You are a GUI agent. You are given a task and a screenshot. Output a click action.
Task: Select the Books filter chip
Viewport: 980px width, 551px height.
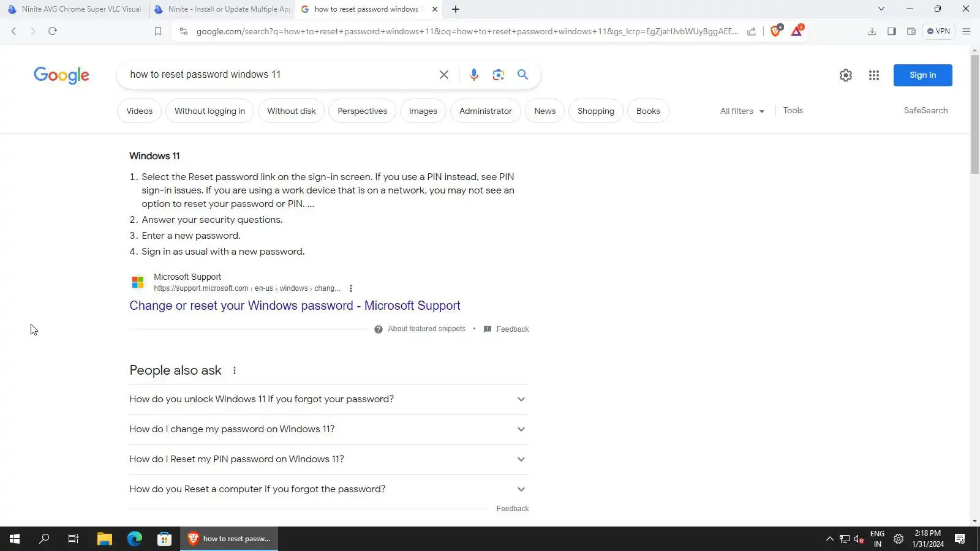648,111
